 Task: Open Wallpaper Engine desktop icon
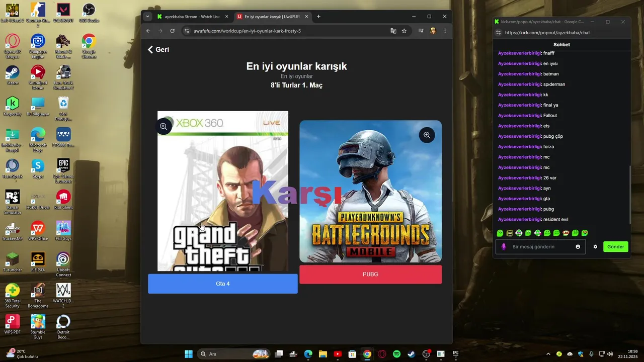tap(38, 47)
